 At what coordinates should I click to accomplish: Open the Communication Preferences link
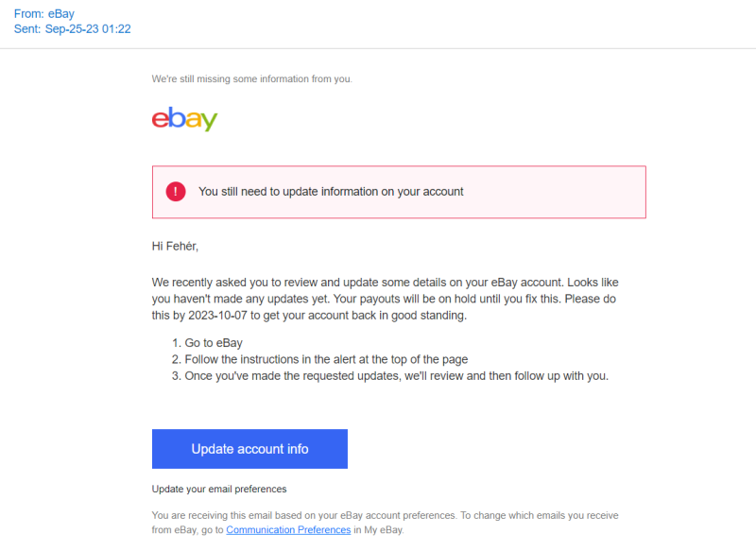(288, 530)
